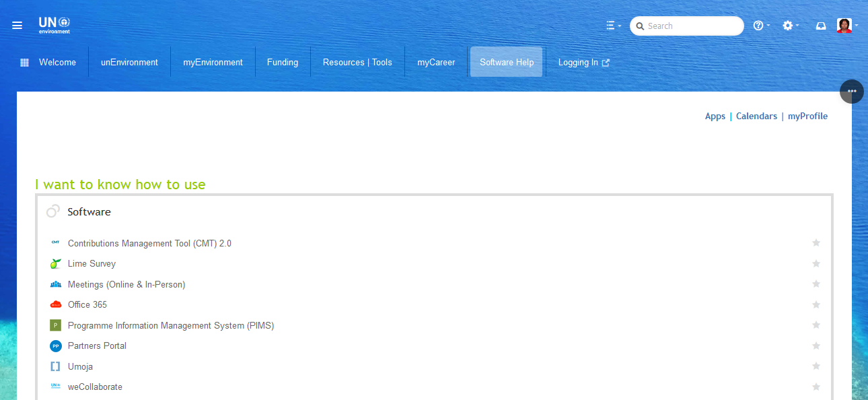Click the UN Environment logo

[55, 26]
